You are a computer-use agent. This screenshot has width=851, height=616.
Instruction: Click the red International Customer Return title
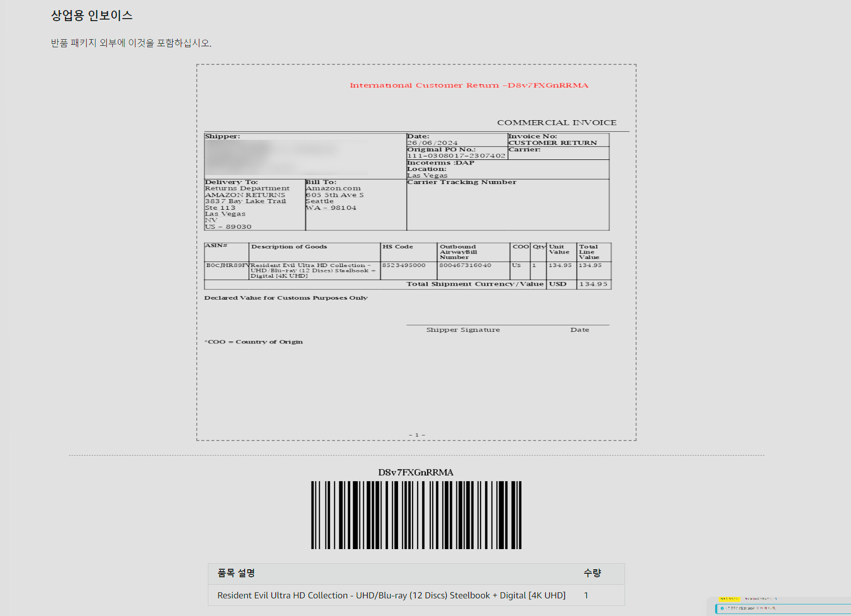(469, 85)
